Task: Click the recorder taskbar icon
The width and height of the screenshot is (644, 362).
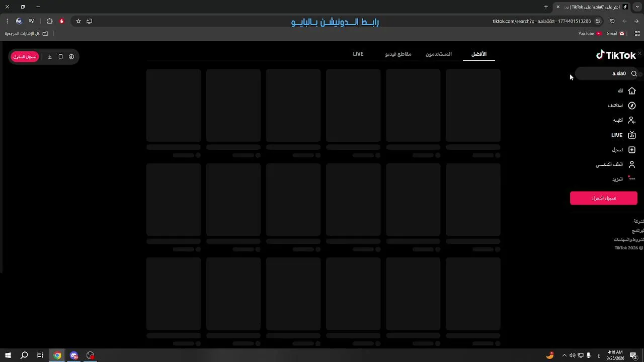Action: [x=91, y=355]
